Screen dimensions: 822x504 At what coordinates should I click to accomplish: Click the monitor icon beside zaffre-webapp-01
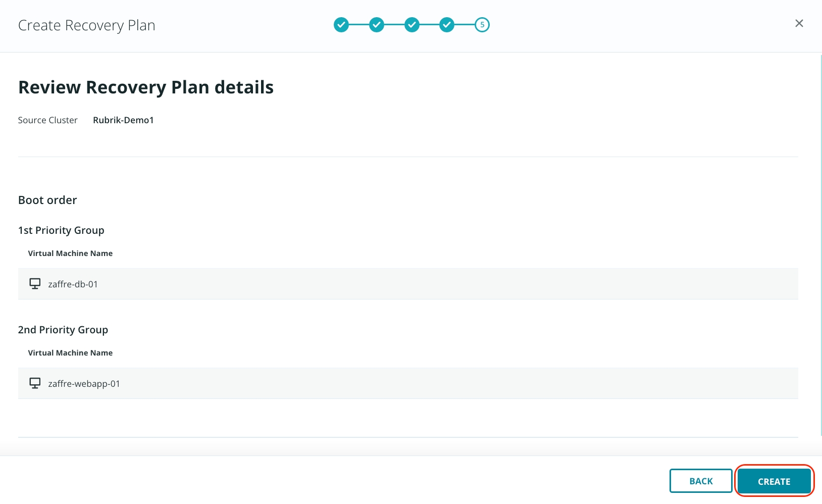(35, 383)
